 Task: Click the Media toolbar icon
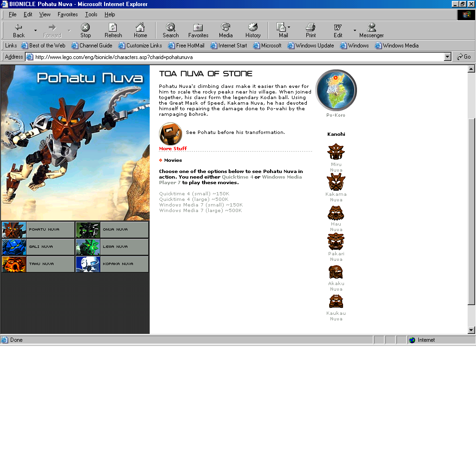(225, 30)
